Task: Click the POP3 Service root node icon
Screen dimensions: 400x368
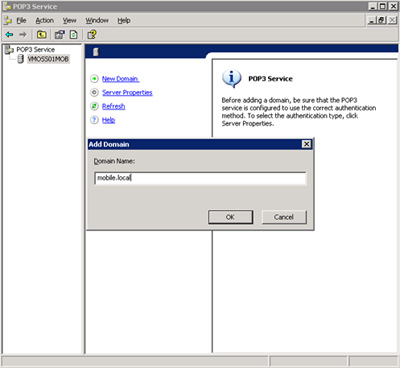Action: (x=9, y=49)
